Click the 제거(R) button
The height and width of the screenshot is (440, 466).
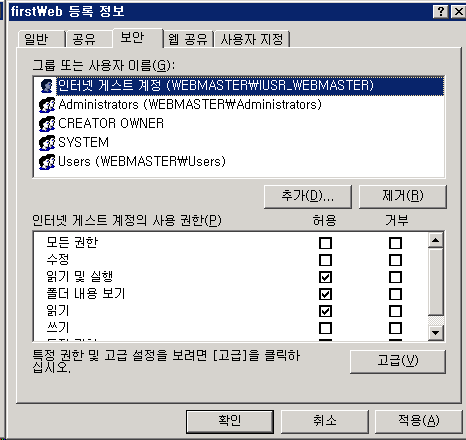[403, 197]
